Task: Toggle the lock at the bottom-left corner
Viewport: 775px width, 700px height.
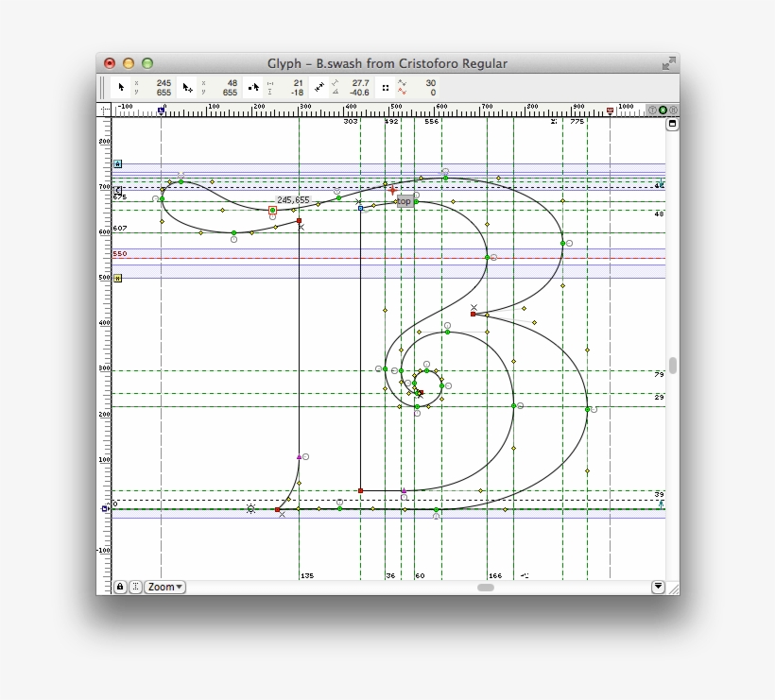Action: (x=119, y=587)
